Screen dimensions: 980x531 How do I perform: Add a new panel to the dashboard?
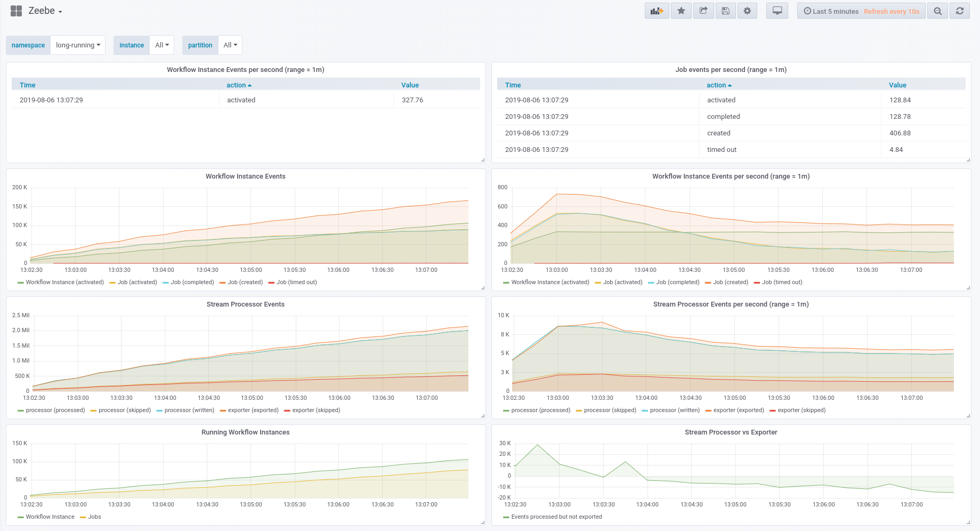pos(657,11)
